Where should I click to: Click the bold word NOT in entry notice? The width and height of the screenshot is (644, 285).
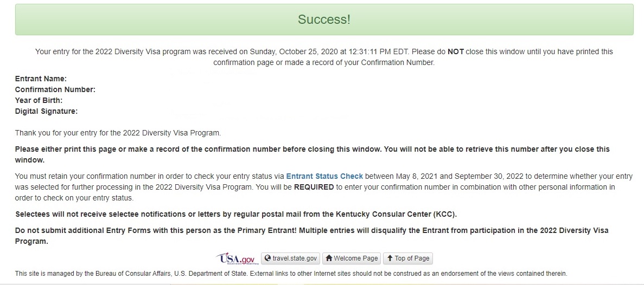455,51
